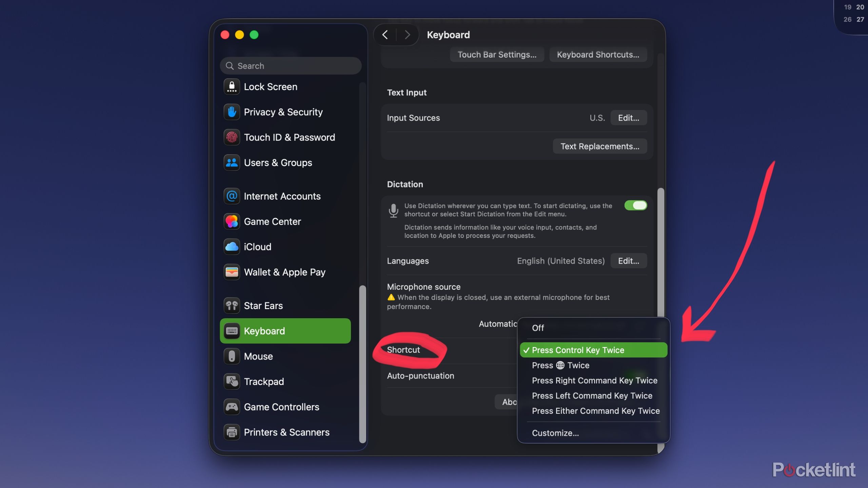Edit Input Sources

pyautogui.click(x=629, y=118)
